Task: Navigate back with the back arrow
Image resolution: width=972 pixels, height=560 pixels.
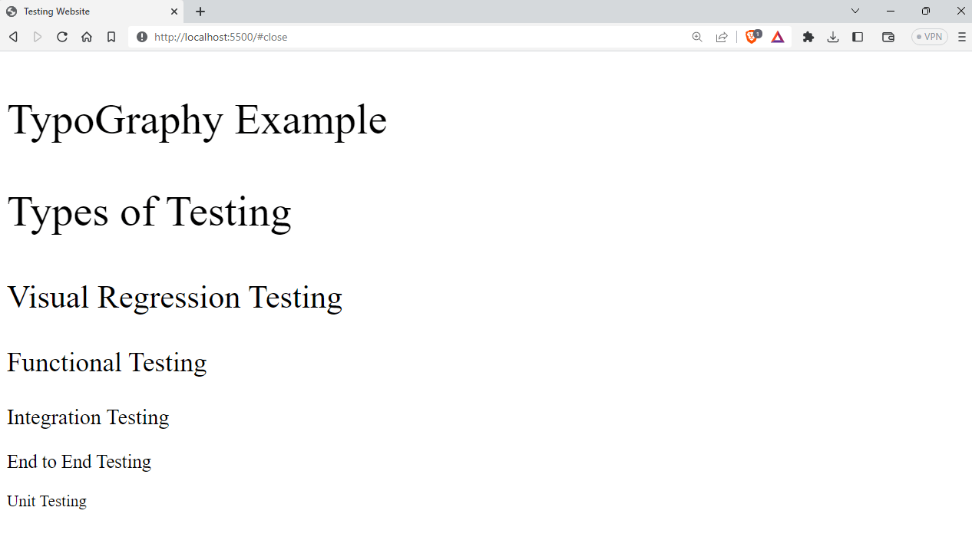Action: (12, 36)
